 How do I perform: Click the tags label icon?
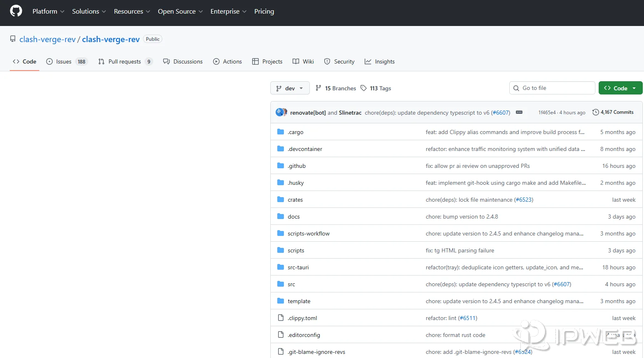coord(363,88)
